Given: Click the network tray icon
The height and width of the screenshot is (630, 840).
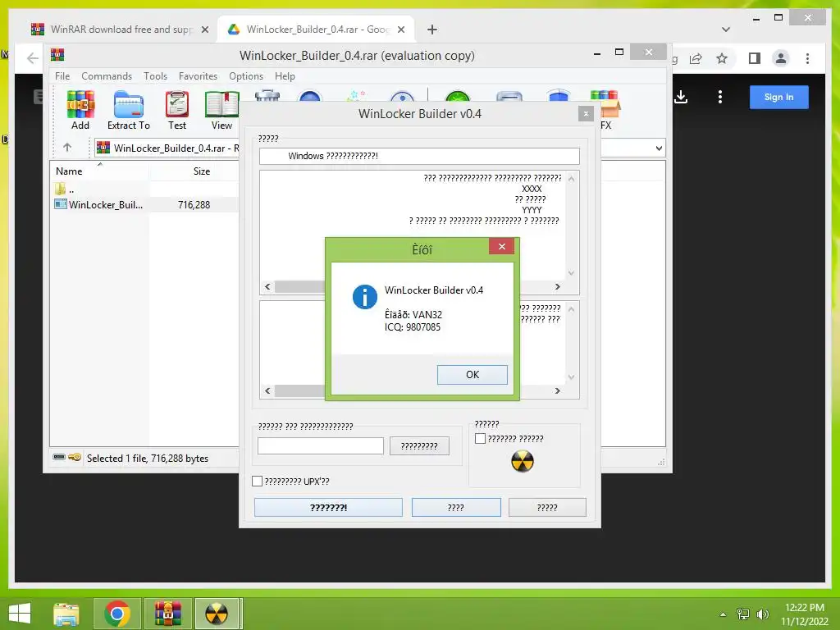Looking at the screenshot, I should 743,614.
